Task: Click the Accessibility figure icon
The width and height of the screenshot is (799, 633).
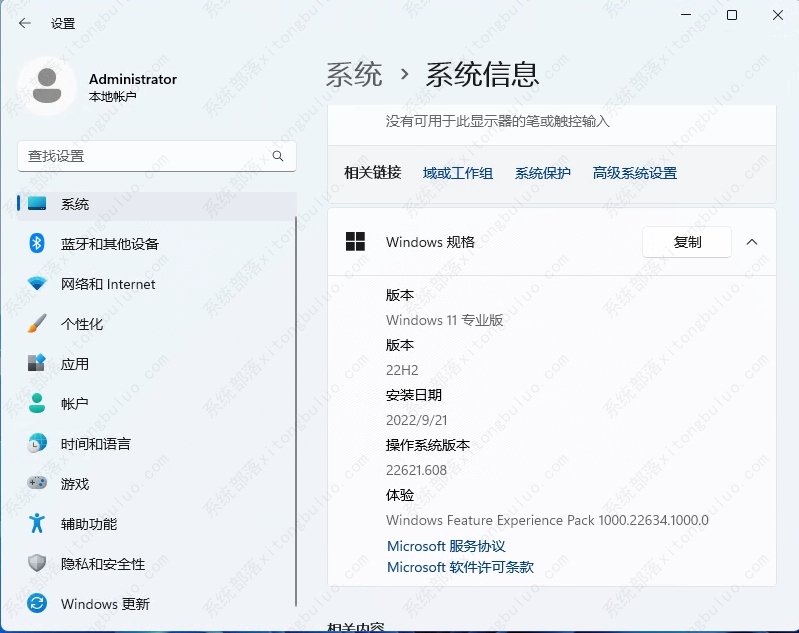Action: pyautogui.click(x=37, y=524)
